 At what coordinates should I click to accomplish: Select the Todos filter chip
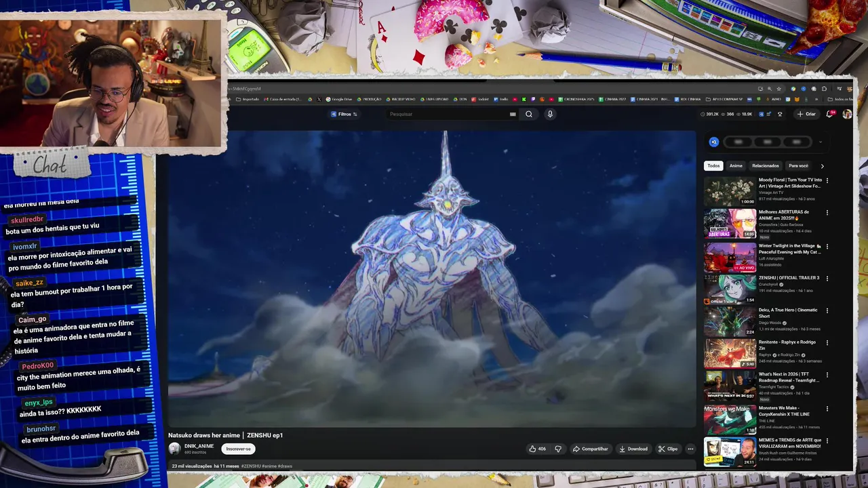tap(713, 165)
